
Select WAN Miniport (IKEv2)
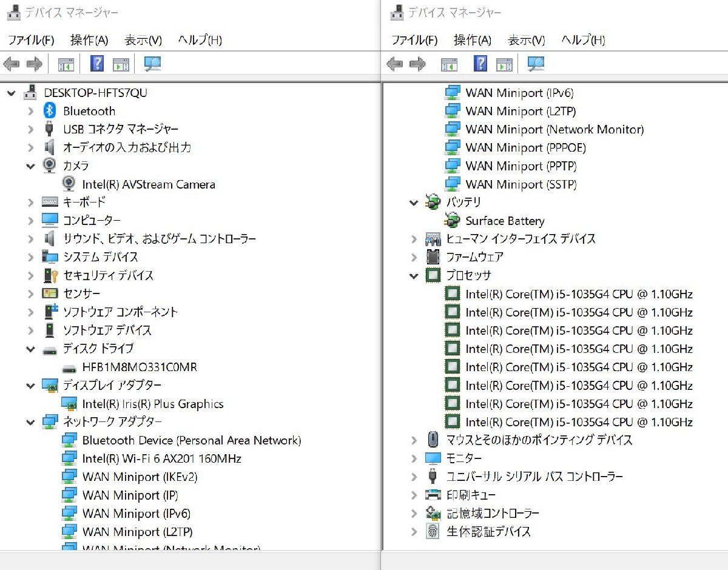(140, 477)
